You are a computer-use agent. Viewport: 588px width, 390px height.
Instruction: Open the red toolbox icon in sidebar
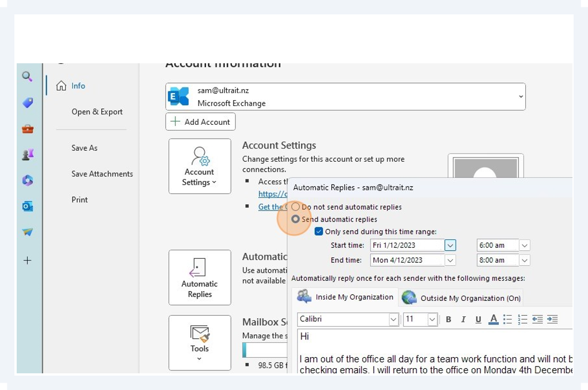tap(28, 129)
